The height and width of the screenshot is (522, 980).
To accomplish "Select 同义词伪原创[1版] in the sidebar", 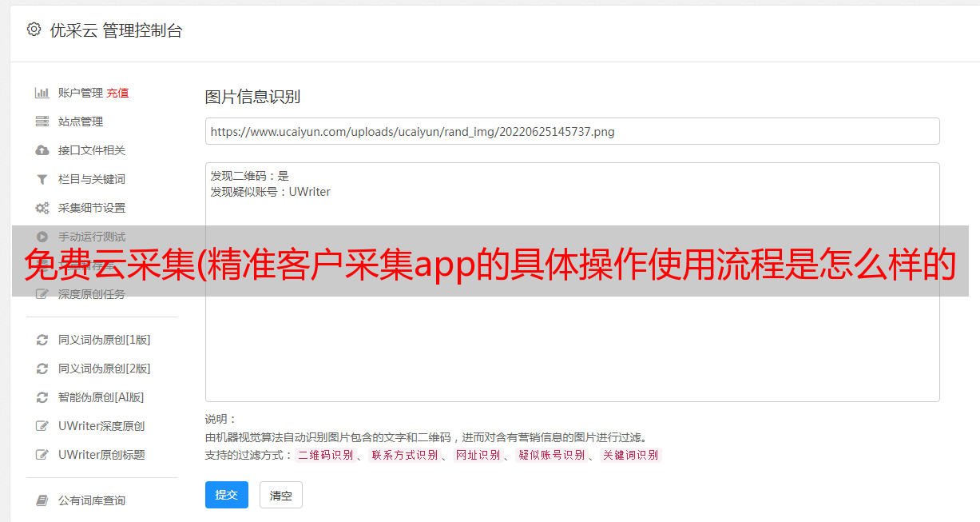I will 105,340.
